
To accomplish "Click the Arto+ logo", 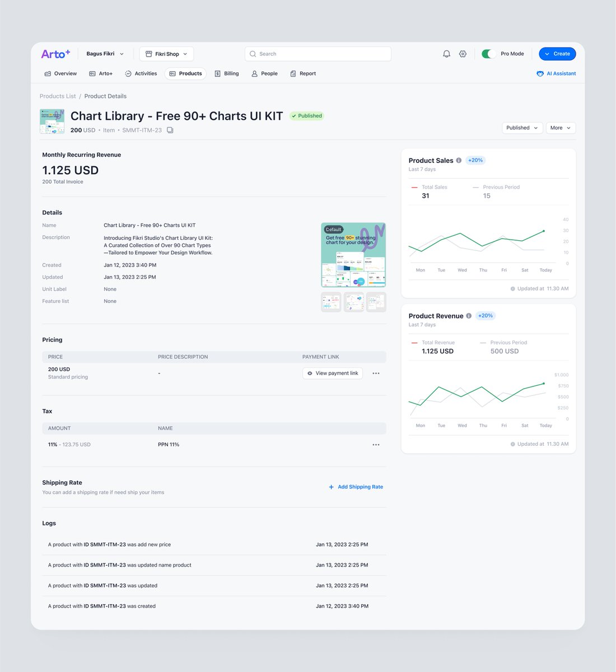I will click(x=55, y=54).
